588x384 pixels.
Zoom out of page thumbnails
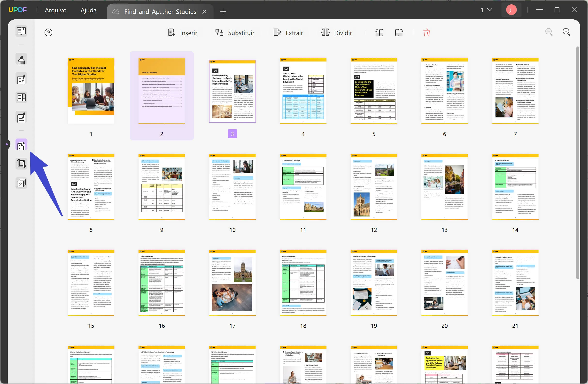(549, 32)
